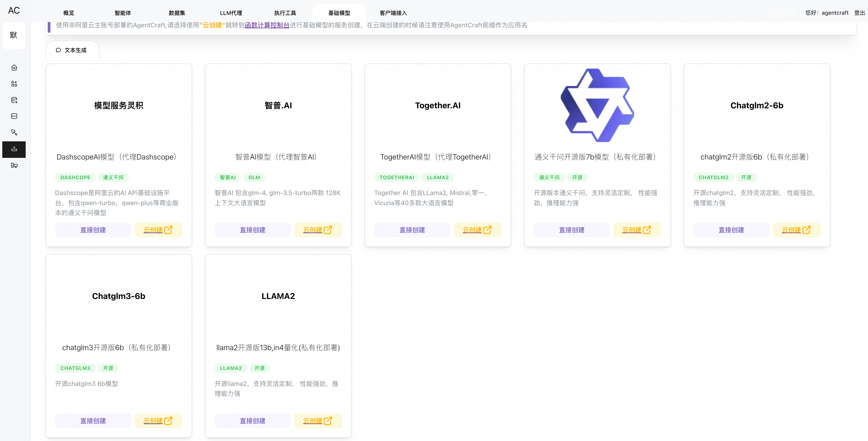The height and width of the screenshot is (441, 868).
Task: Click the 智普AI tag
Action: pos(228,178)
